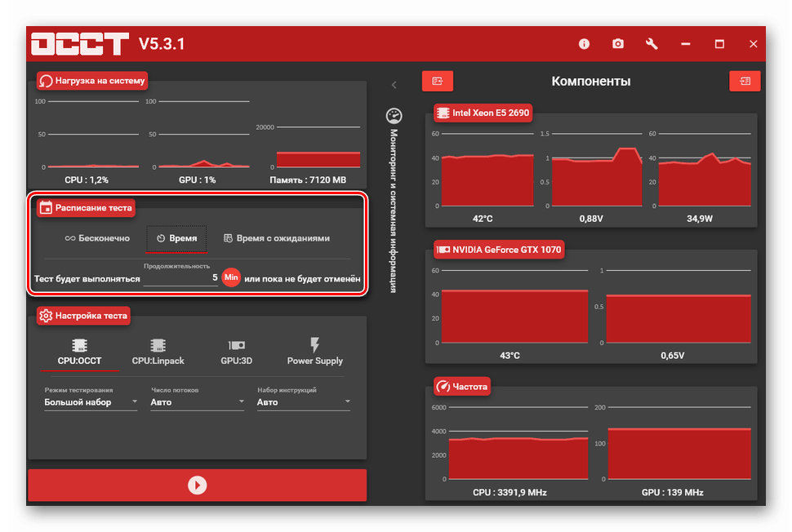This screenshot has height=532, width=792.
Task: Click the V5.3.1 version text
Action: [x=162, y=44]
